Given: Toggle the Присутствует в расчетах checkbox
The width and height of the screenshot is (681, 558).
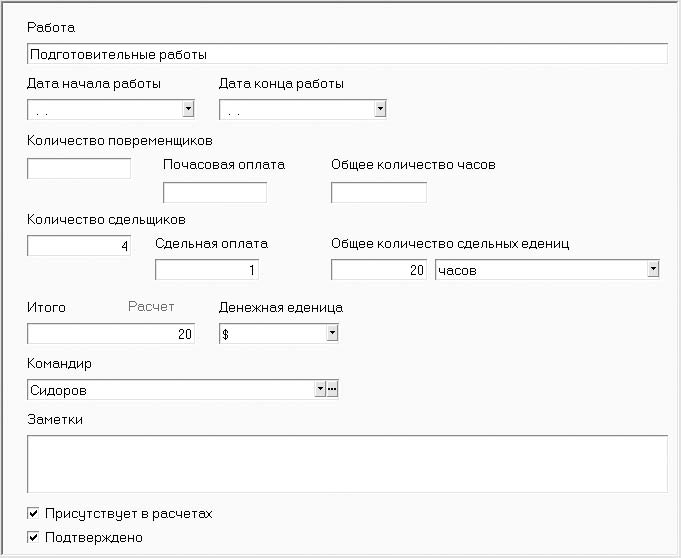Looking at the screenshot, I should point(33,513).
